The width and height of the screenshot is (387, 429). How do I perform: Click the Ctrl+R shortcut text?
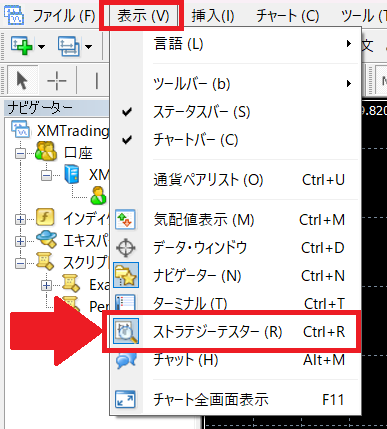click(x=324, y=332)
